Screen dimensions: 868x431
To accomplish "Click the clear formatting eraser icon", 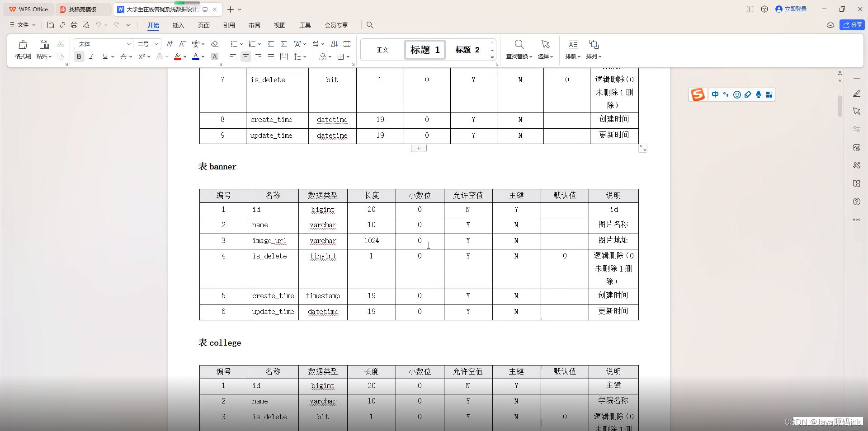I will [x=215, y=44].
